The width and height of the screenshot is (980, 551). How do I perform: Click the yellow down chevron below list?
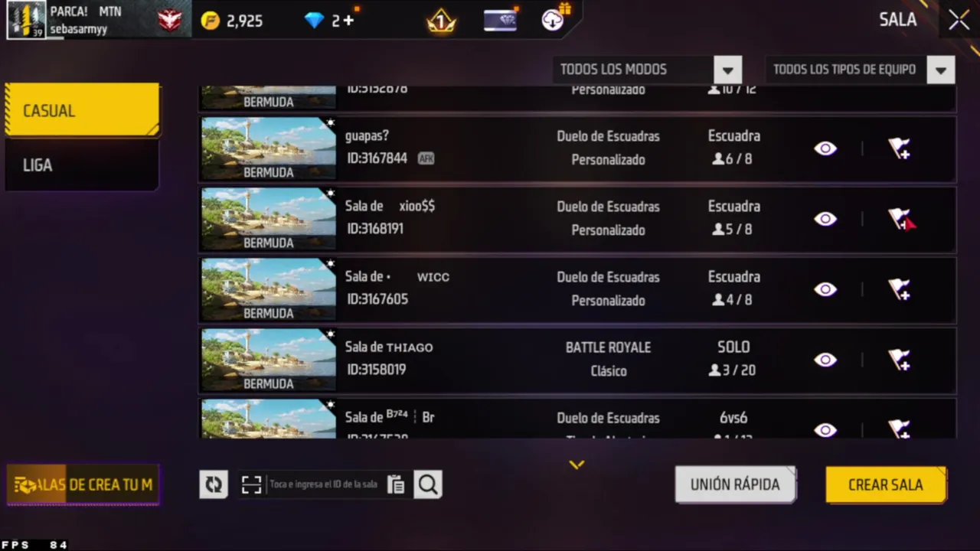point(577,465)
